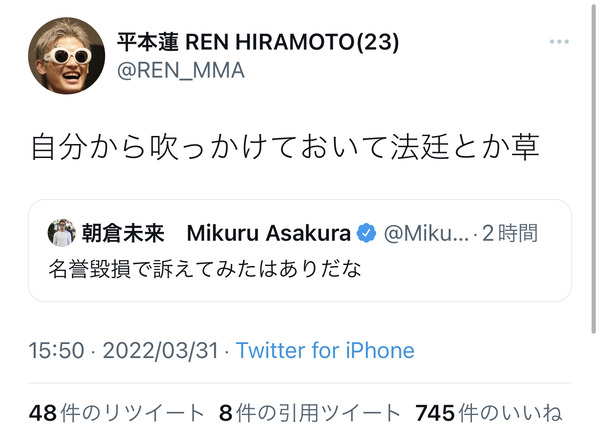Screen dimensions: 600x438
Task: Open the display name 平本蓮 REN HIRAMOTO(23)
Action: [258, 42]
